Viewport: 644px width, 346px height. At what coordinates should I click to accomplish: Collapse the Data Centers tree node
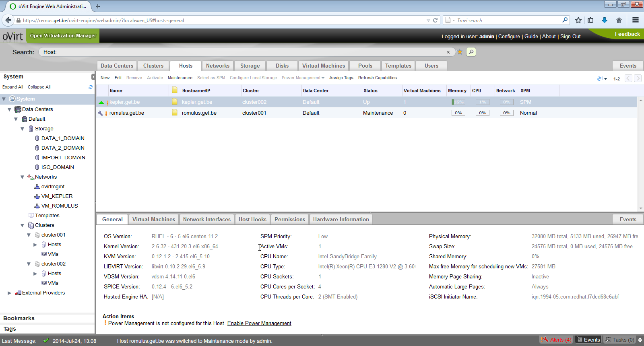pyautogui.click(x=9, y=109)
